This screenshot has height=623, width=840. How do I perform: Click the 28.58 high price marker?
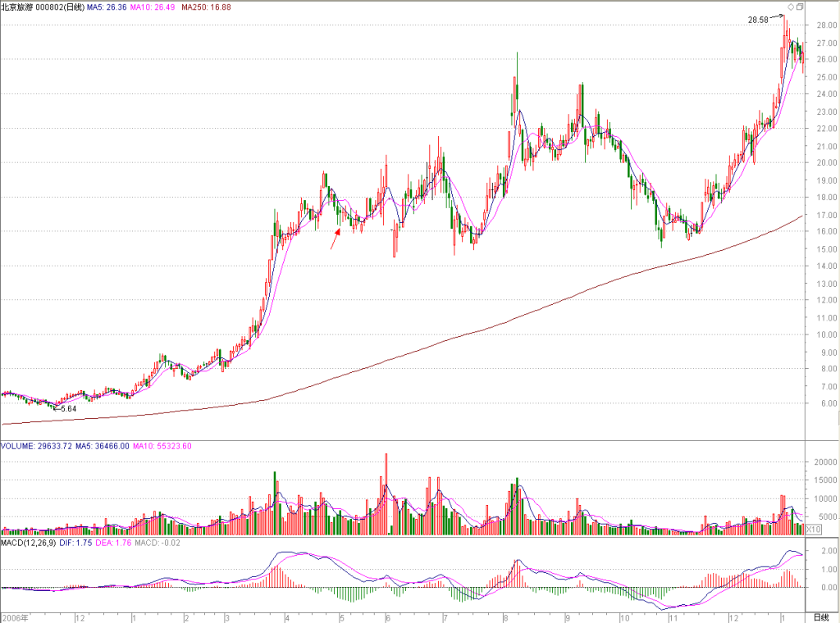(x=758, y=20)
